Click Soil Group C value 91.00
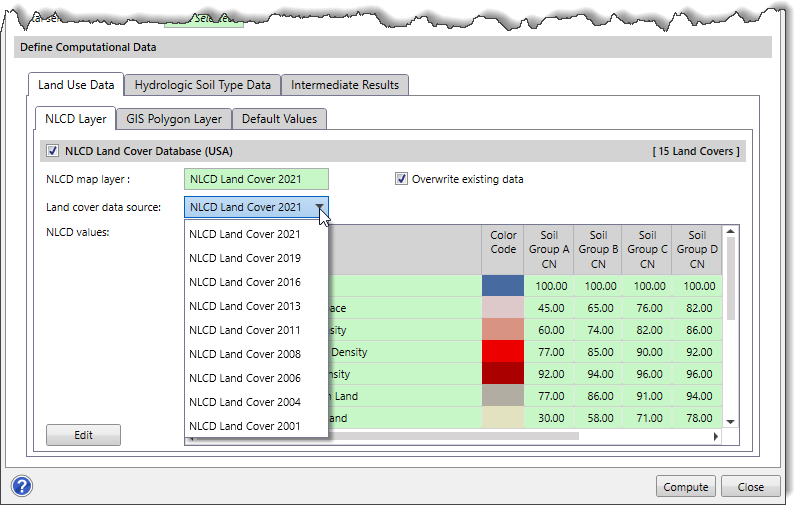 [x=647, y=396]
